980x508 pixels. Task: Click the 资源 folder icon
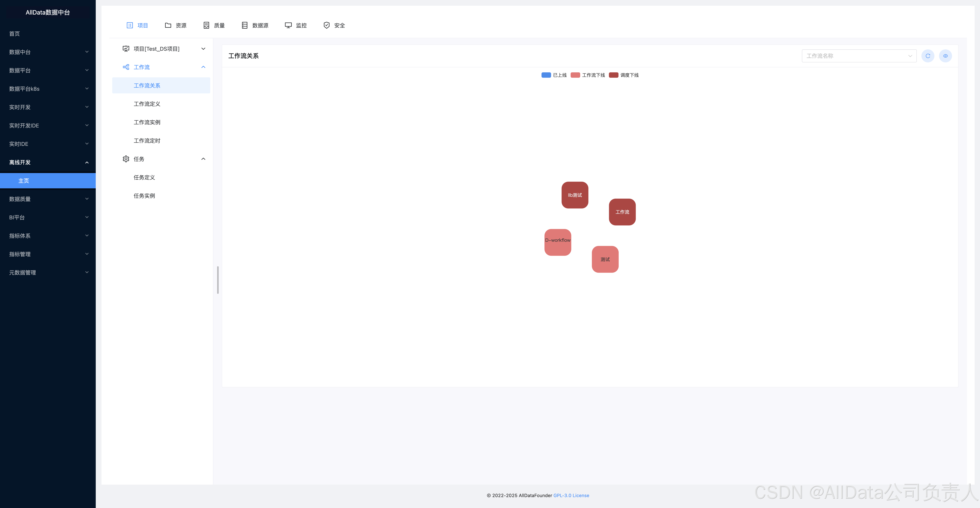[x=168, y=25]
